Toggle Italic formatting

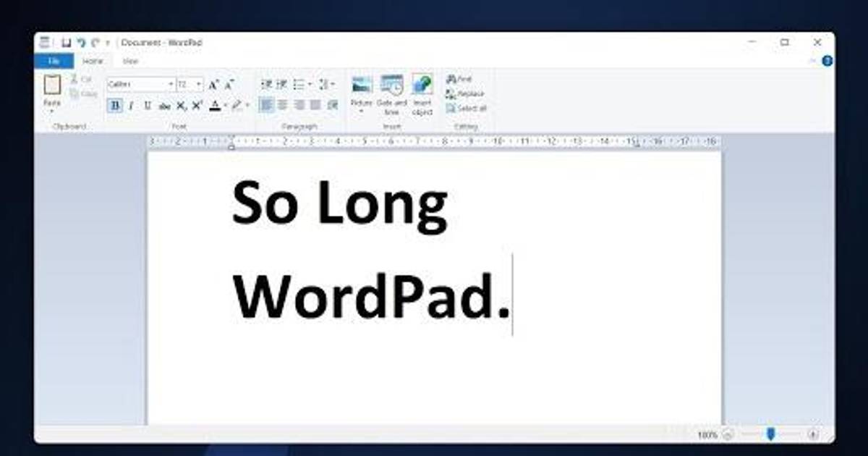pos(131,106)
